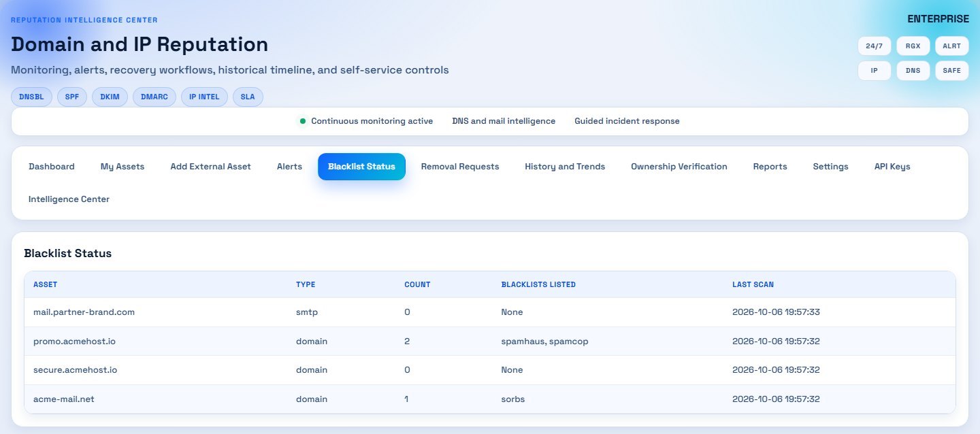Click the SPF tag chip
980x434 pixels.
click(72, 97)
